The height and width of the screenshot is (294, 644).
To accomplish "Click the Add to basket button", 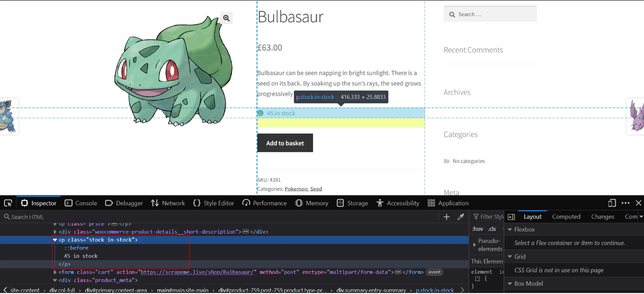I will (285, 143).
